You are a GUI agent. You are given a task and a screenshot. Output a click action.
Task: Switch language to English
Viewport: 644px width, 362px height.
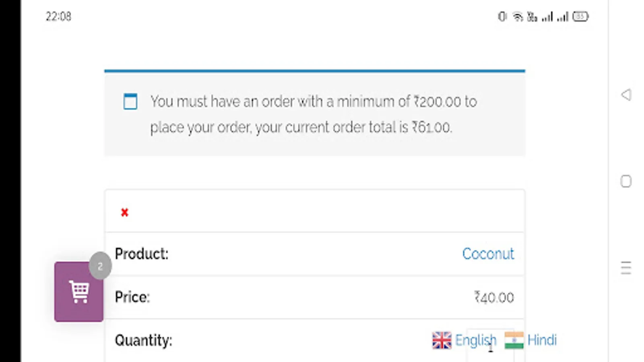(475, 340)
